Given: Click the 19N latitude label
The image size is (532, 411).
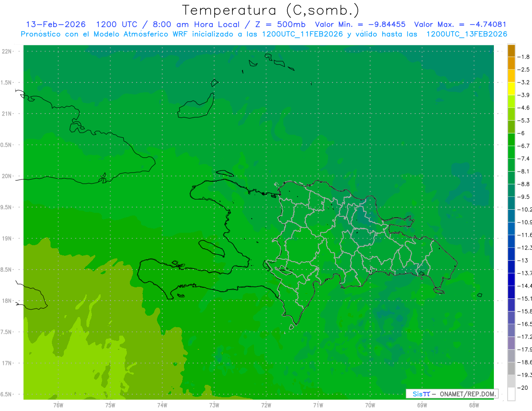Looking at the screenshot, I should click(x=8, y=239).
